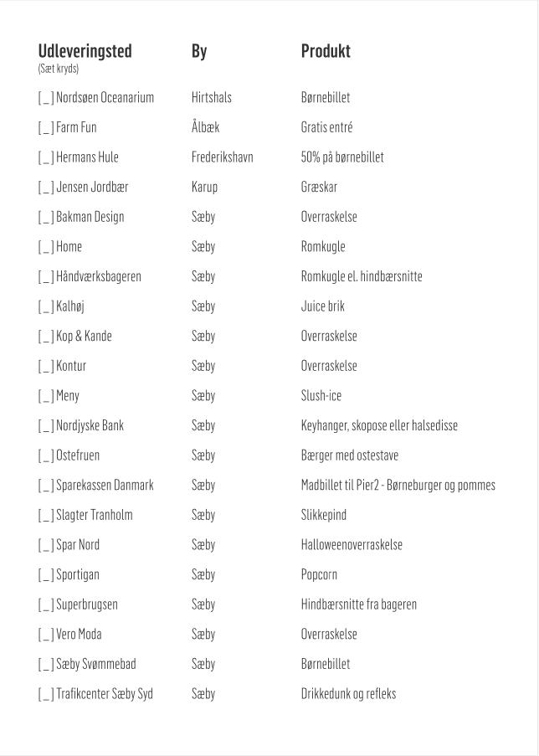Tick the Kop & Kande box

pos(46,337)
